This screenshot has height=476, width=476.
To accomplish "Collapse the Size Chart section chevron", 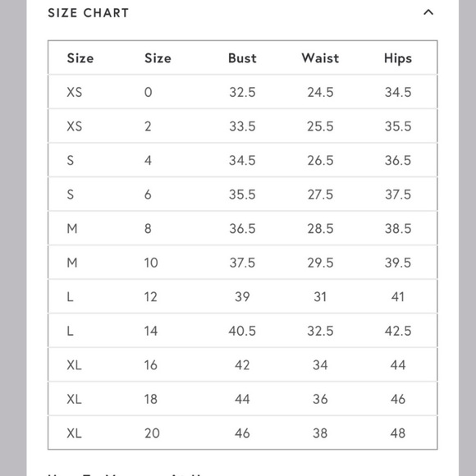I will [x=428, y=12].
